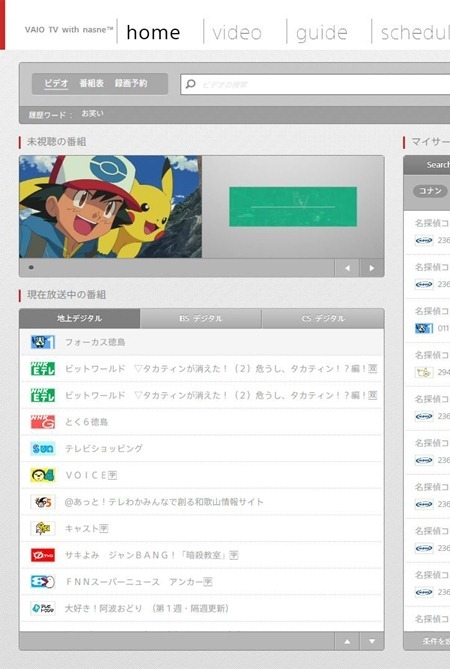
Task: Click the carousel page dot indicator
Action: (31, 268)
